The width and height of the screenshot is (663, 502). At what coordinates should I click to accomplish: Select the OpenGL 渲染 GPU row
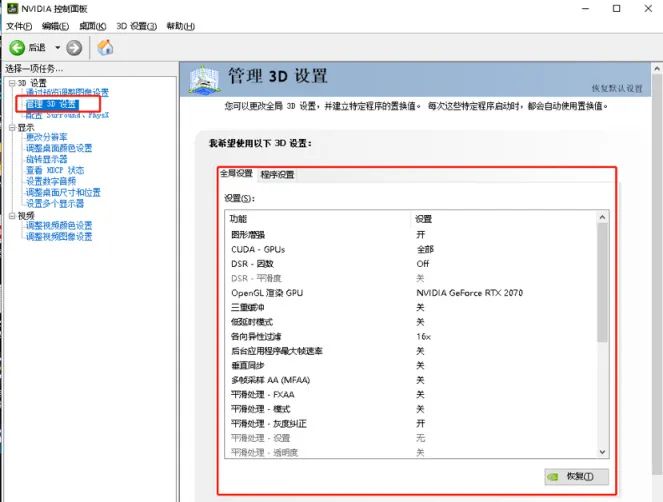[266, 292]
